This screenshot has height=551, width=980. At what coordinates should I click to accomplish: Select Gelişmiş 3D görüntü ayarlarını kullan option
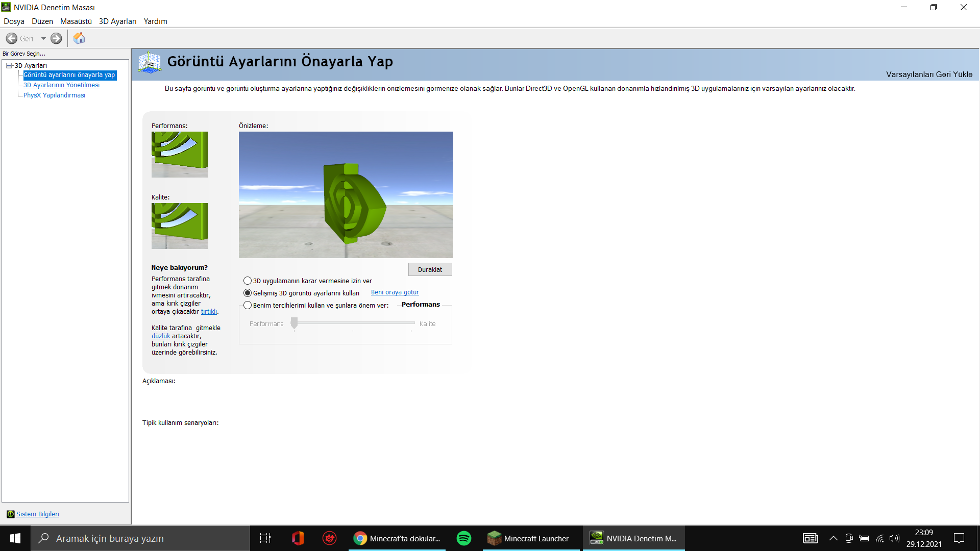coord(248,293)
